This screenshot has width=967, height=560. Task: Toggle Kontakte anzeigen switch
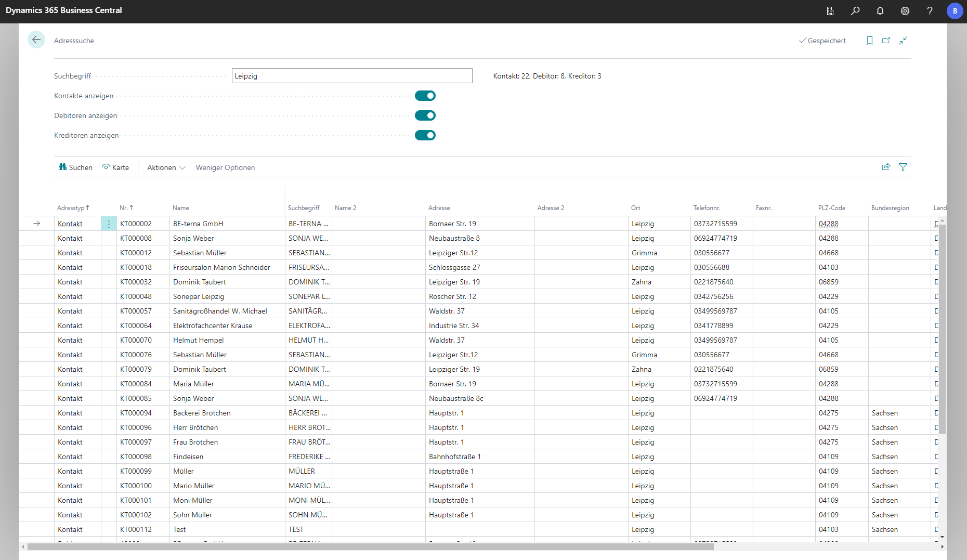pos(425,96)
